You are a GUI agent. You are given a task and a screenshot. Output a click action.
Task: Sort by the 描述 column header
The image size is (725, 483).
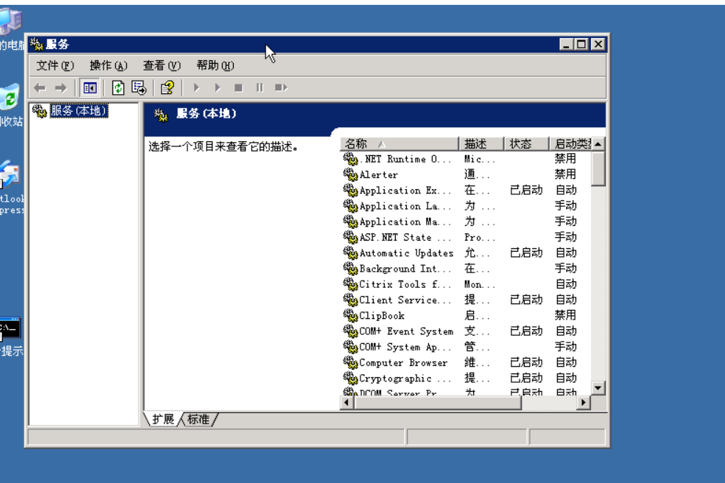point(481,144)
